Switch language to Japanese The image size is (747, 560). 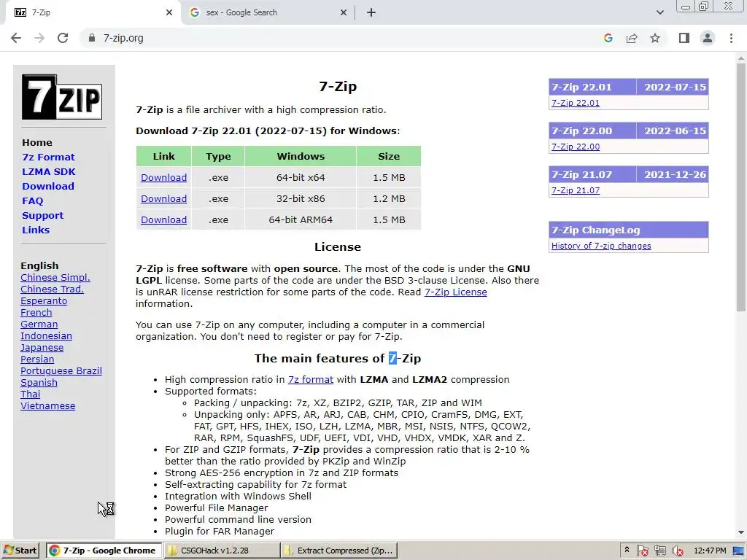42,348
